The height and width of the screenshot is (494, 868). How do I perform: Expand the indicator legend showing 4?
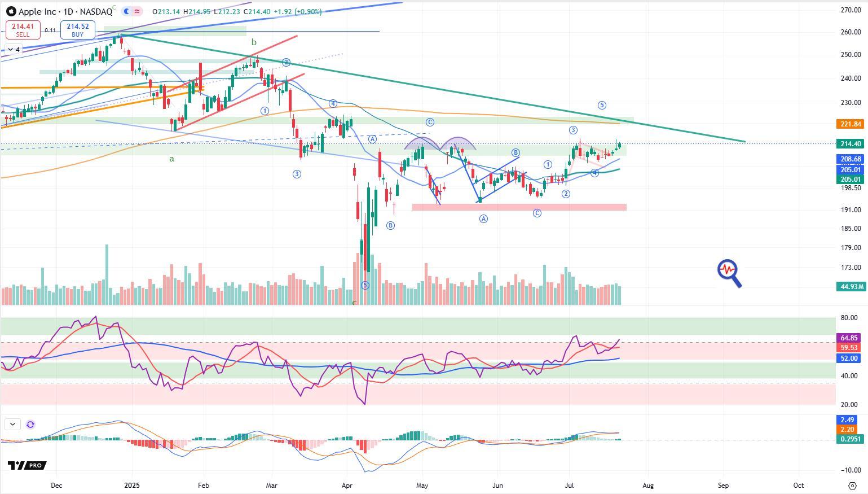click(14, 50)
